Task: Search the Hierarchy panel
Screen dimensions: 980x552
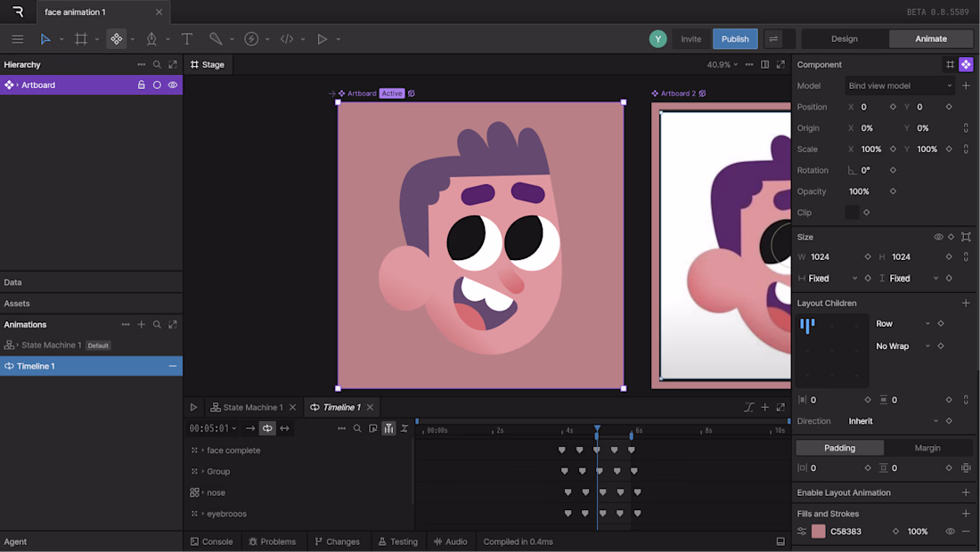Action: (157, 64)
